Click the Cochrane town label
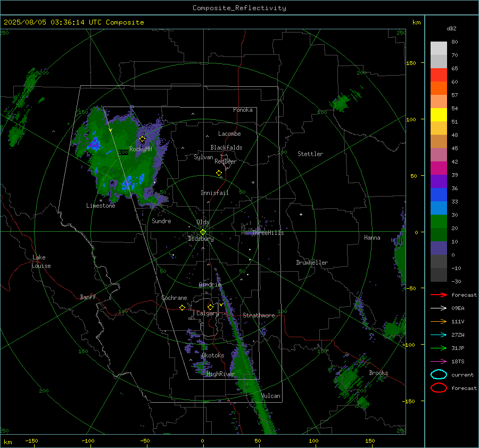 174,298
